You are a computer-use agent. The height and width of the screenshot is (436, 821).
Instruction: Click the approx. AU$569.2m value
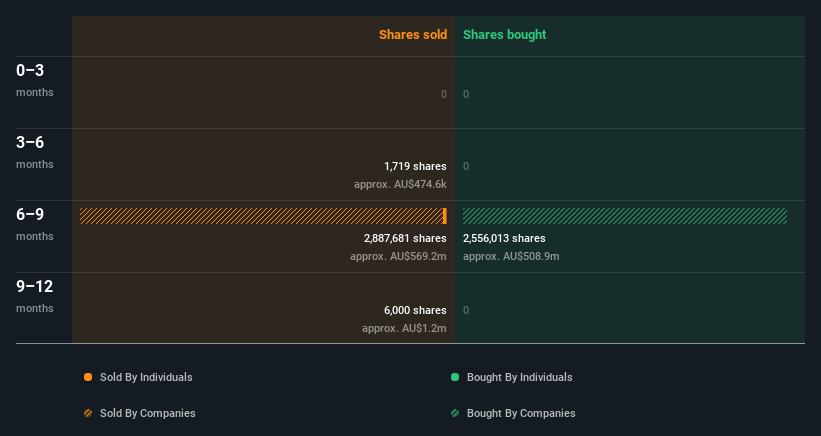(398, 256)
